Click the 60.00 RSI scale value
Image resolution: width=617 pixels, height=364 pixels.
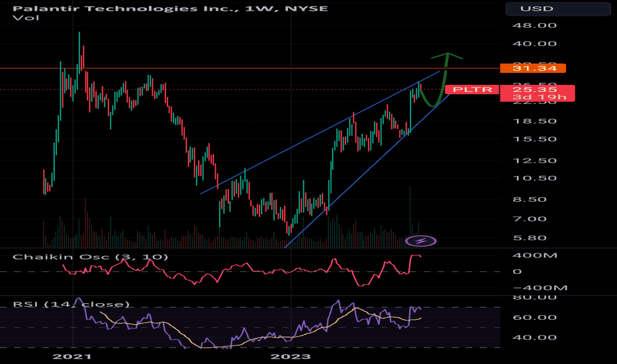click(534, 317)
